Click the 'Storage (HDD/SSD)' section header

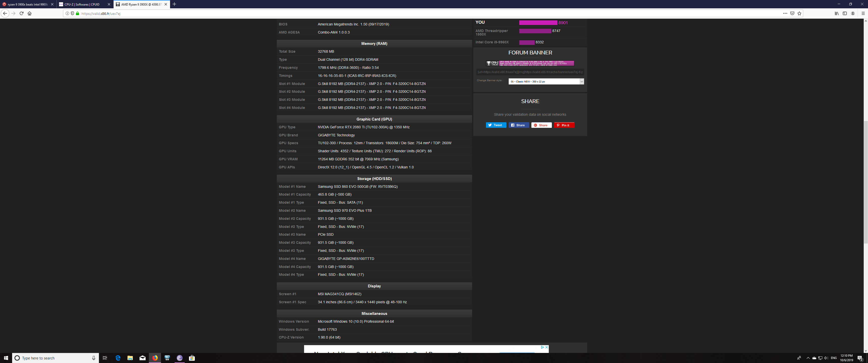coord(374,179)
